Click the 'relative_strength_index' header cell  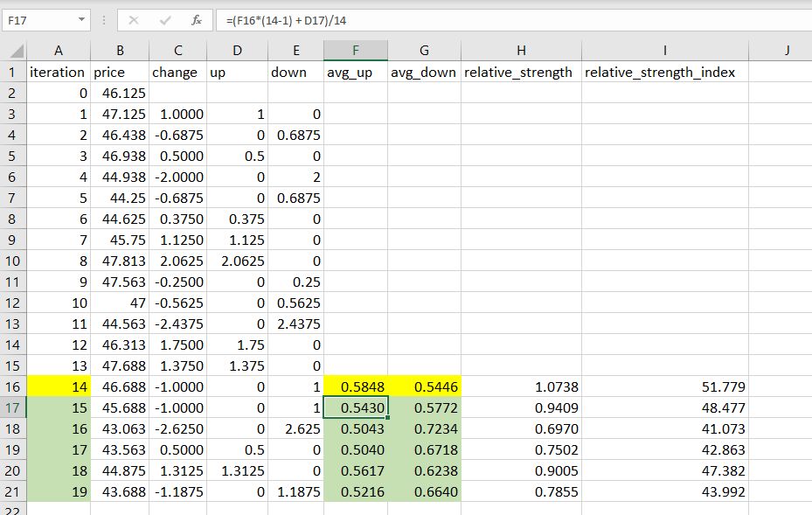(665, 72)
